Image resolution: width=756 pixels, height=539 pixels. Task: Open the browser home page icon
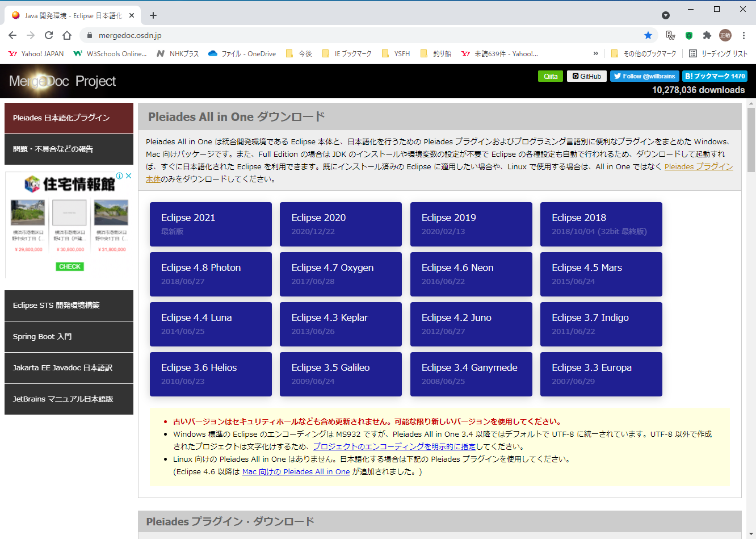[x=67, y=35]
